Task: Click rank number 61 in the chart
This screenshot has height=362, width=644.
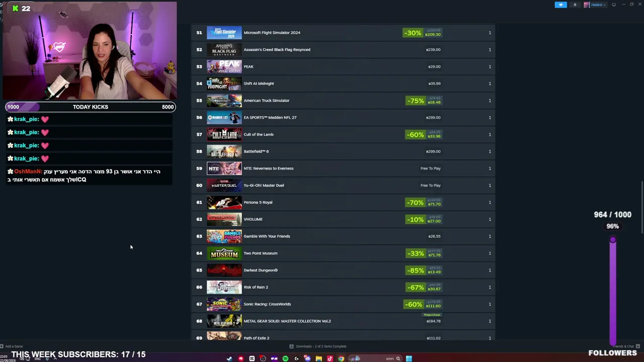Action: 199,202
